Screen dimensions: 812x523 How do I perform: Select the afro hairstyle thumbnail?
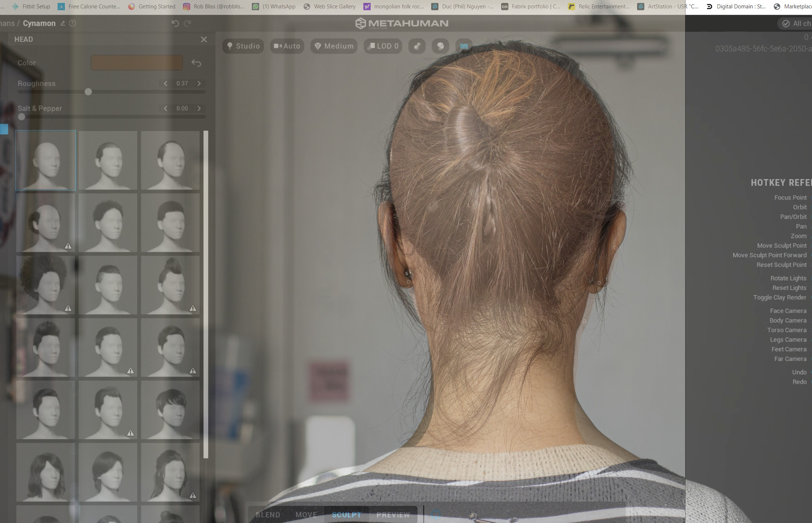point(46,285)
